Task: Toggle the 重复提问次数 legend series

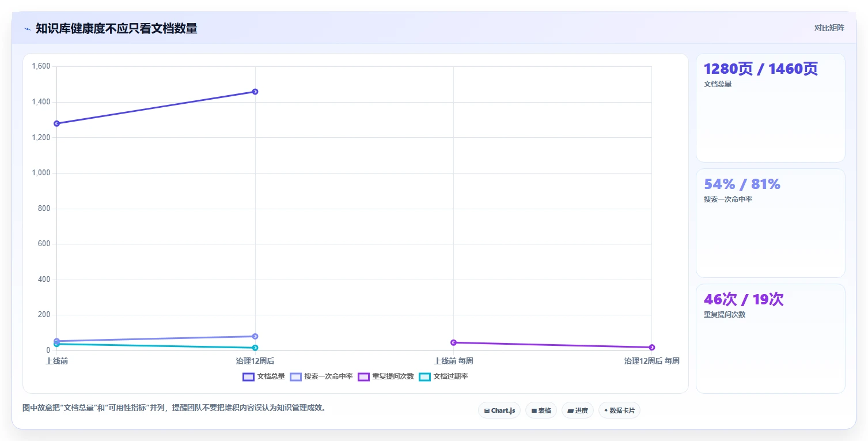Action: (x=386, y=376)
